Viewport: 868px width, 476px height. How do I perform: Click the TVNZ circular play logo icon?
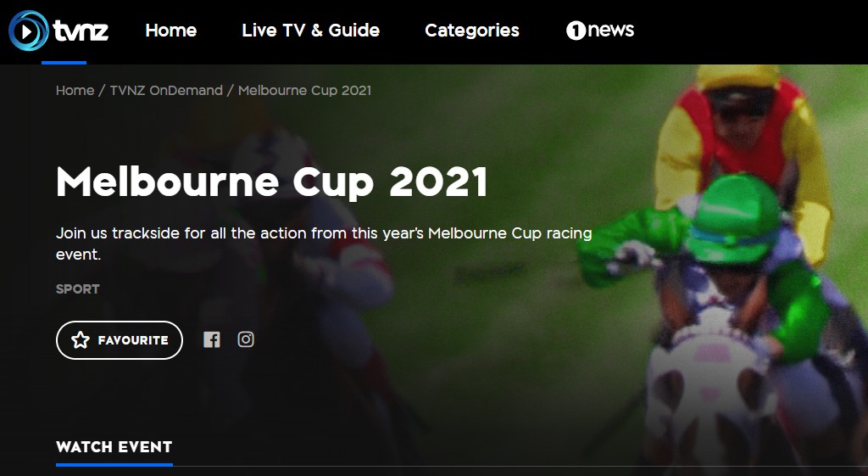[28, 31]
